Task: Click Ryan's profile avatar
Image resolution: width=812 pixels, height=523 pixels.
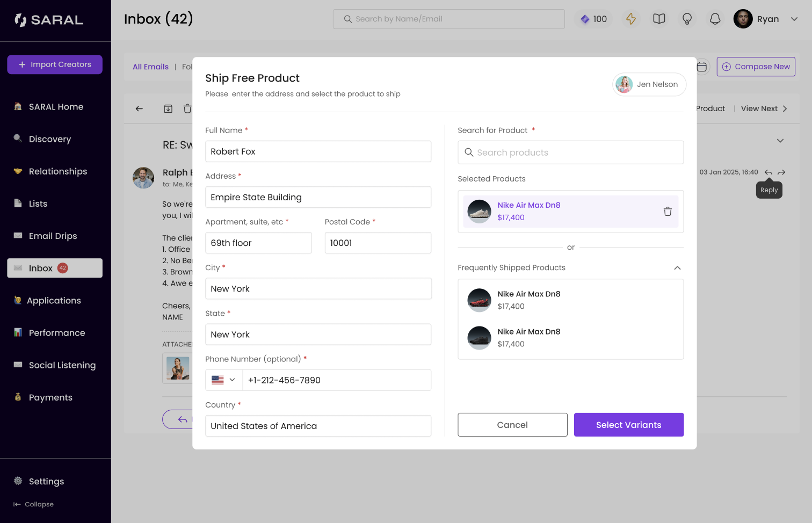Action: tap(743, 19)
